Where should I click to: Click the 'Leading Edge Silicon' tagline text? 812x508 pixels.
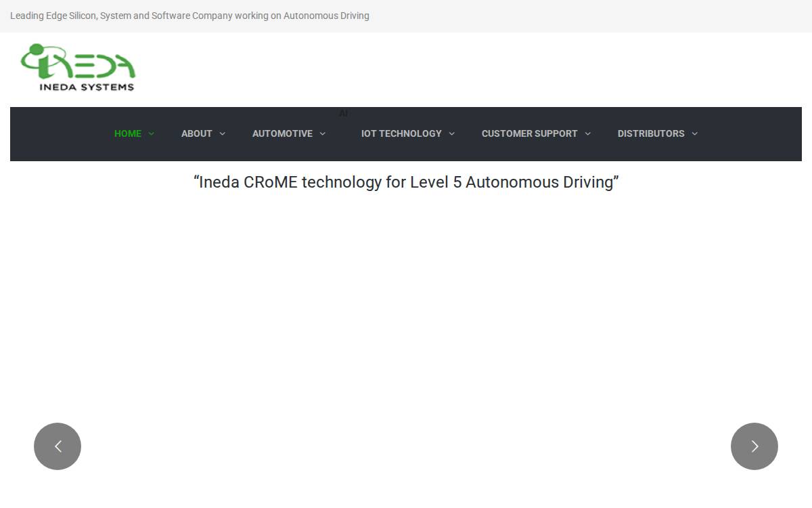point(189,16)
